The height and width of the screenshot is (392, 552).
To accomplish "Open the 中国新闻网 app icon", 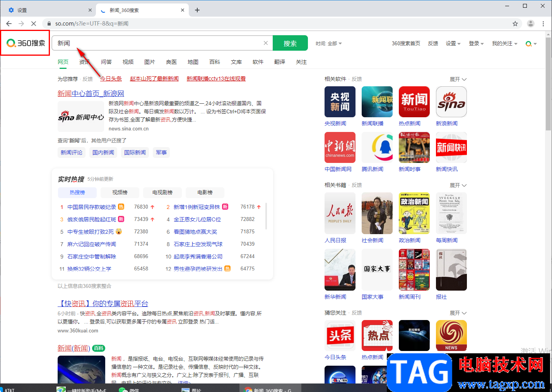I will point(340,147).
